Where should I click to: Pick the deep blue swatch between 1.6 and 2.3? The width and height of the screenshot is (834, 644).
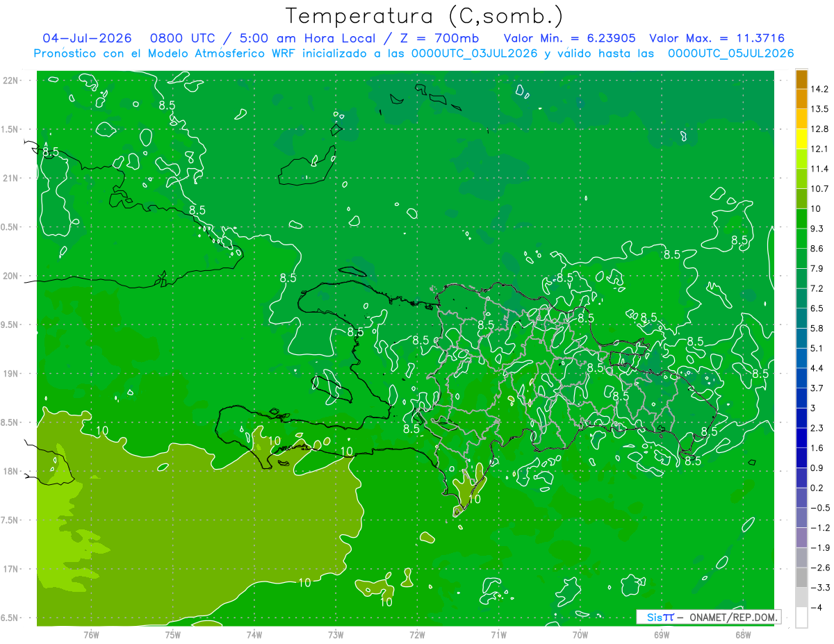pyautogui.click(x=801, y=438)
